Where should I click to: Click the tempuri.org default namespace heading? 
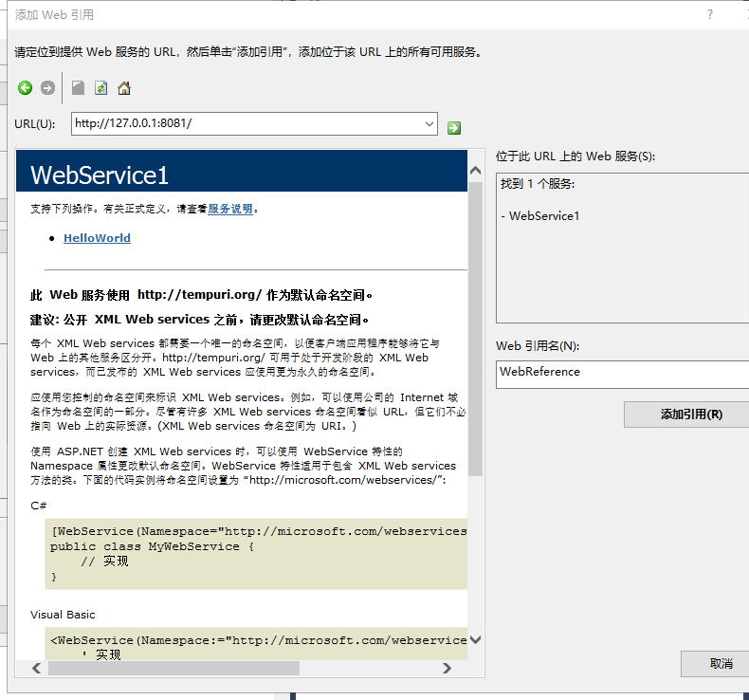tap(201, 295)
